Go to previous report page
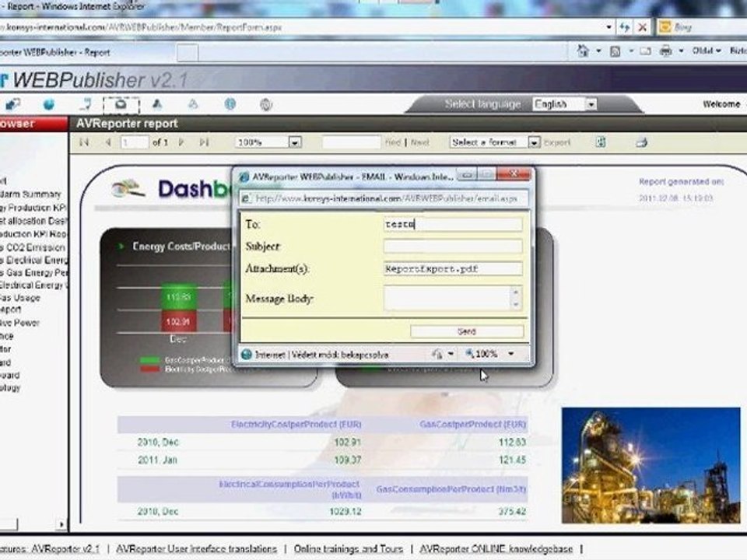Image resolution: width=747 pixels, height=560 pixels. [108, 142]
